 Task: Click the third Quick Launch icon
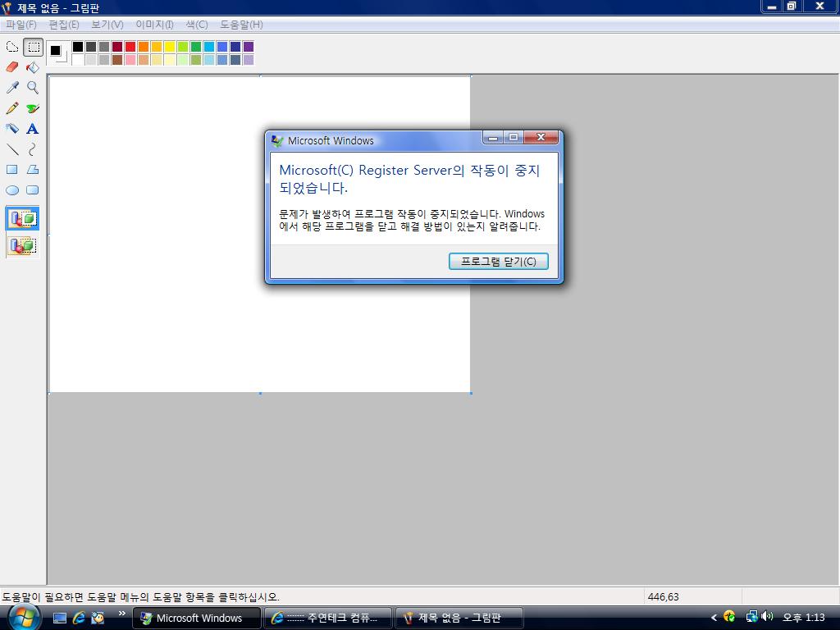98,619
